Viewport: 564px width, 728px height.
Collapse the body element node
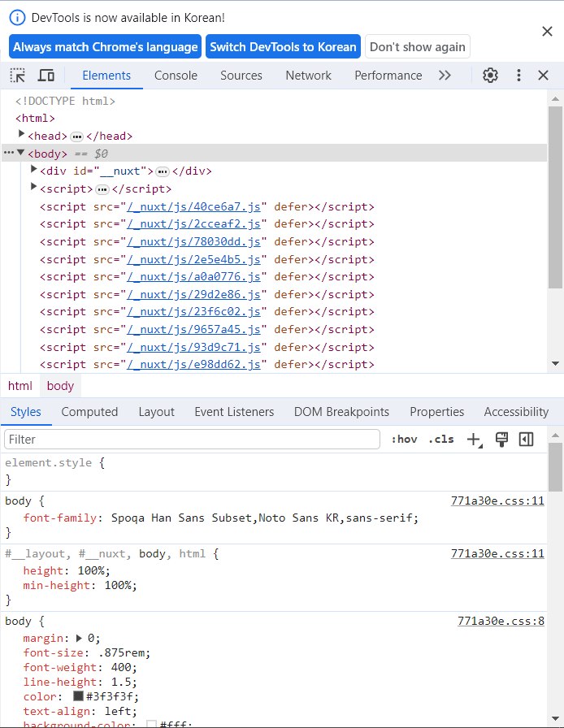[20, 152]
